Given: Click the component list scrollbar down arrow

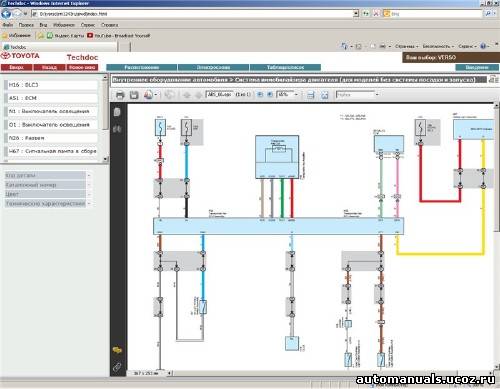Looking at the screenshot, I should click(105, 159).
